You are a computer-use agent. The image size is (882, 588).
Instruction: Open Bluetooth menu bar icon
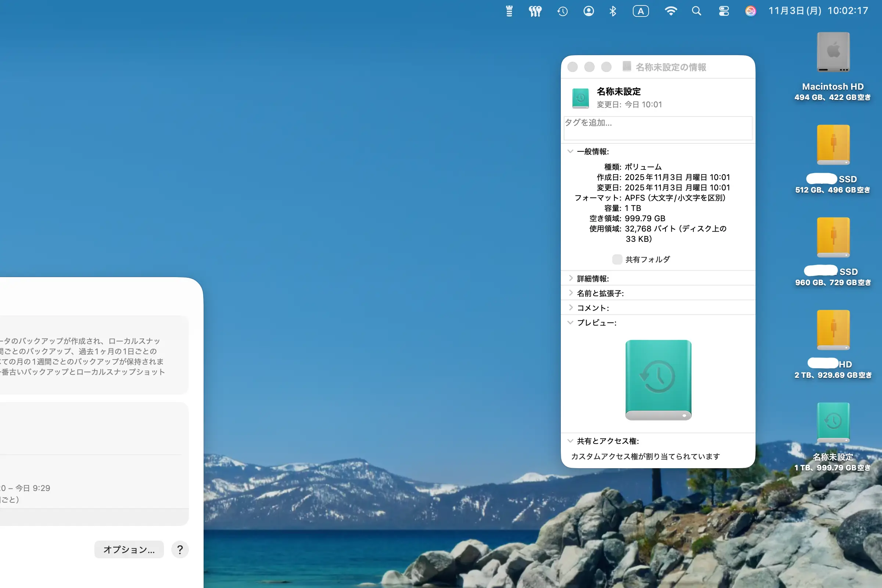click(x=613, y=11)
